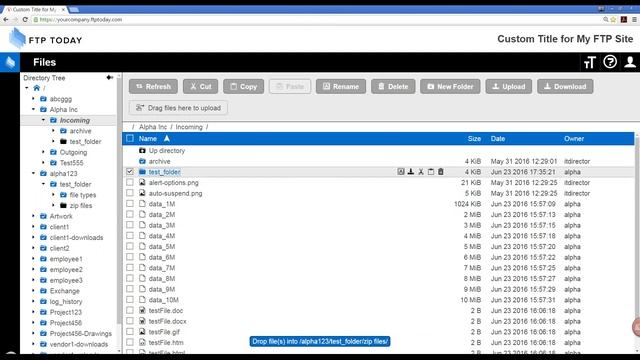Check the data_5M checkbox

point(130,247)
